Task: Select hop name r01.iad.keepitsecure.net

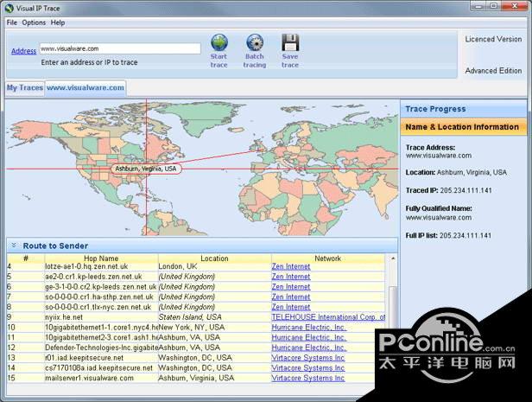Action: click(84, 358)
